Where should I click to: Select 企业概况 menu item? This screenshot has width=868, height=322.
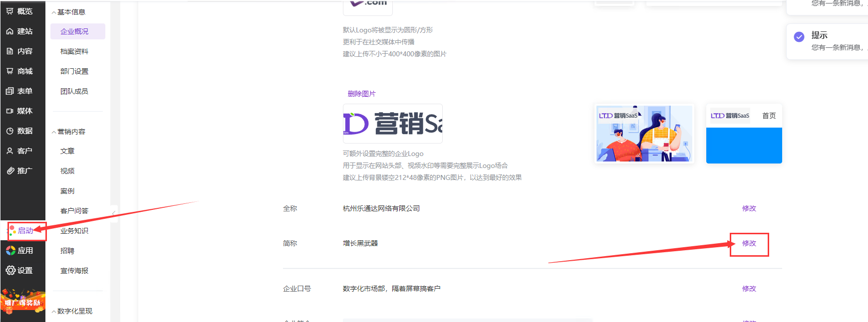tap(78, 31)
